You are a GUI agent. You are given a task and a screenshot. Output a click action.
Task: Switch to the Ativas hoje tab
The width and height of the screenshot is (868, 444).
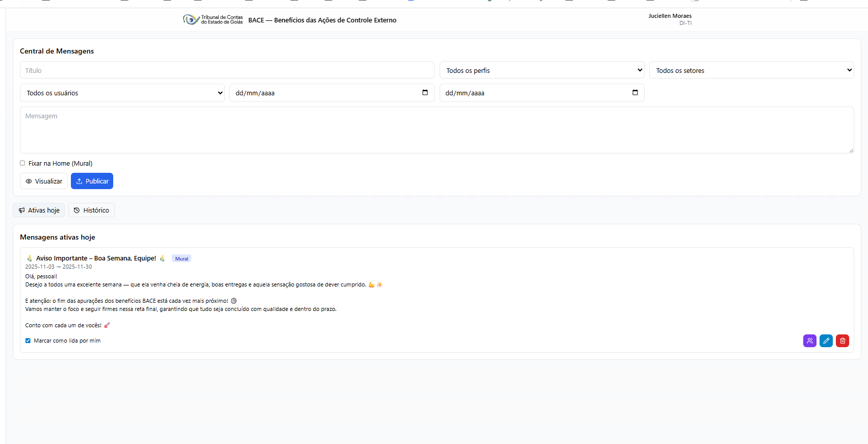(39, 210)
